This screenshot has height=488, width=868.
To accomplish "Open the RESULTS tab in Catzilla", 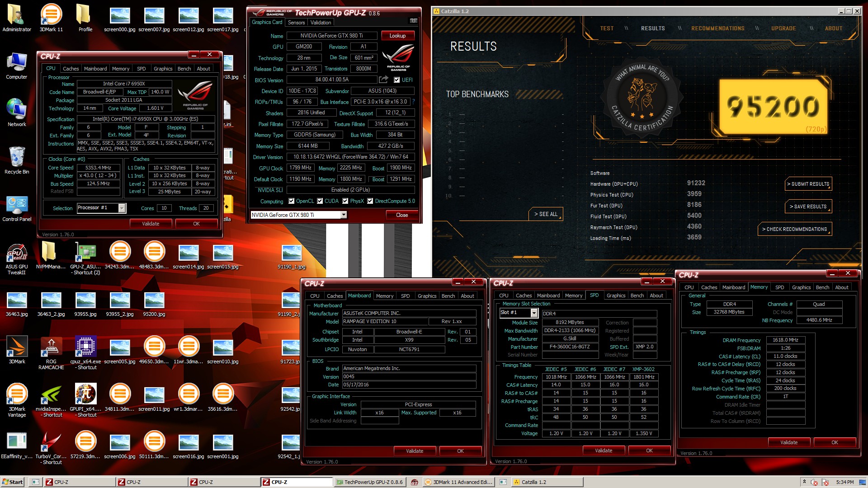I will (x=653, y=28).
